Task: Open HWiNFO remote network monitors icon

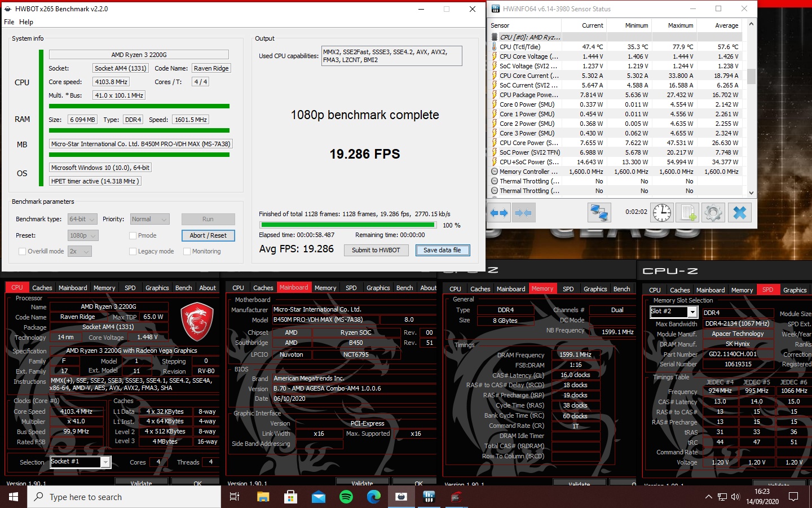Action: (599, 213)
